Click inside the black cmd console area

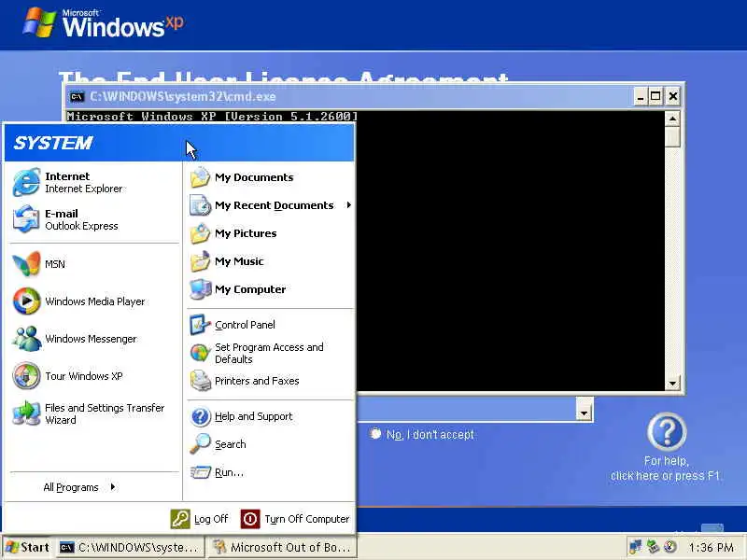point(510,250)
